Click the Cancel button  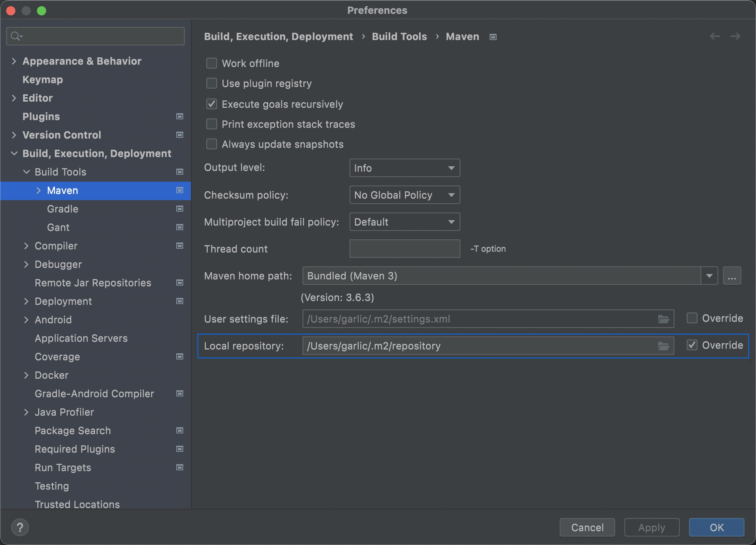587,527
